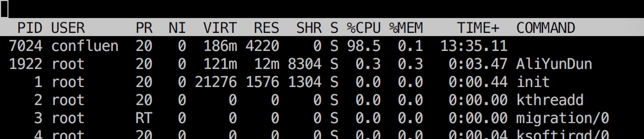Click the 0:03.47 time value
644x139 pixels.
(478, 64)
